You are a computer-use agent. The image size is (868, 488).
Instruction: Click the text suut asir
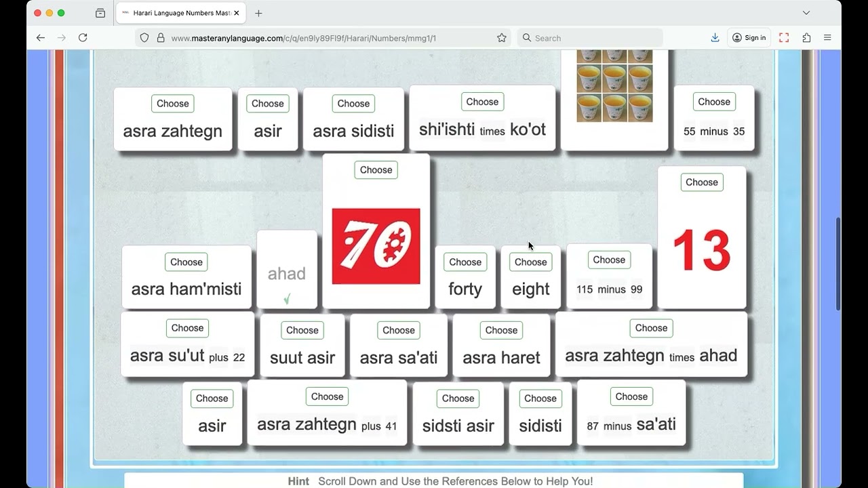pos(302,358)
